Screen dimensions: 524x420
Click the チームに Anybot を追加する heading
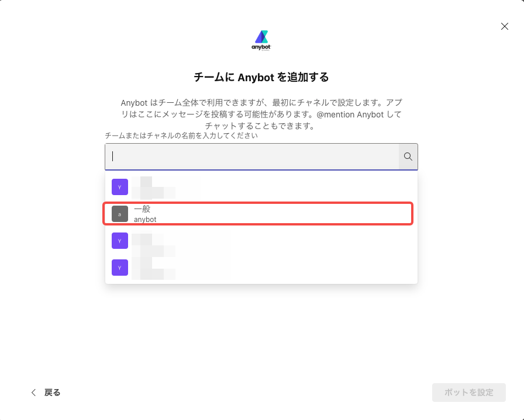[x=261, y=77]
